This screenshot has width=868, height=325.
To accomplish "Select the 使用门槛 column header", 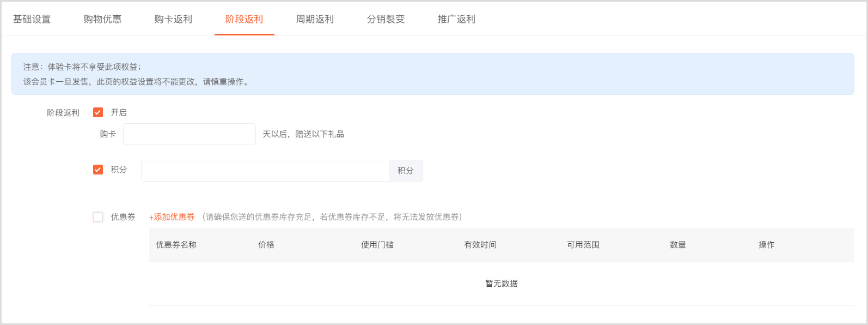I will click(x=377, y=245).
